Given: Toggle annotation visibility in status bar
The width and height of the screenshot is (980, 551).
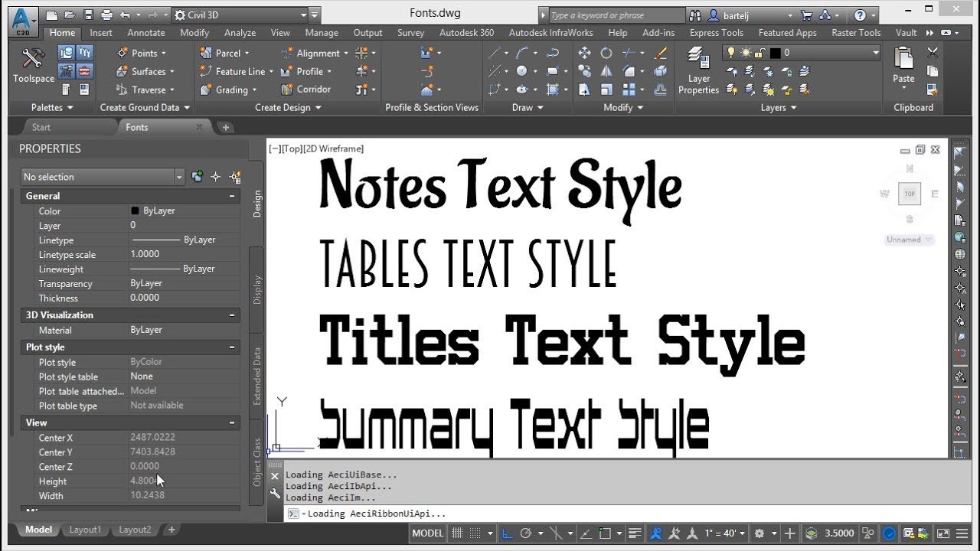Looking at the screenshot, I should pyautogui.click(x=655, y=533).
